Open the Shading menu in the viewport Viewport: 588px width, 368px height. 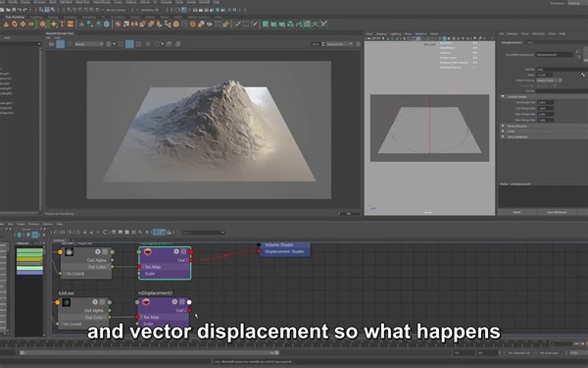[x=381, y=33]
